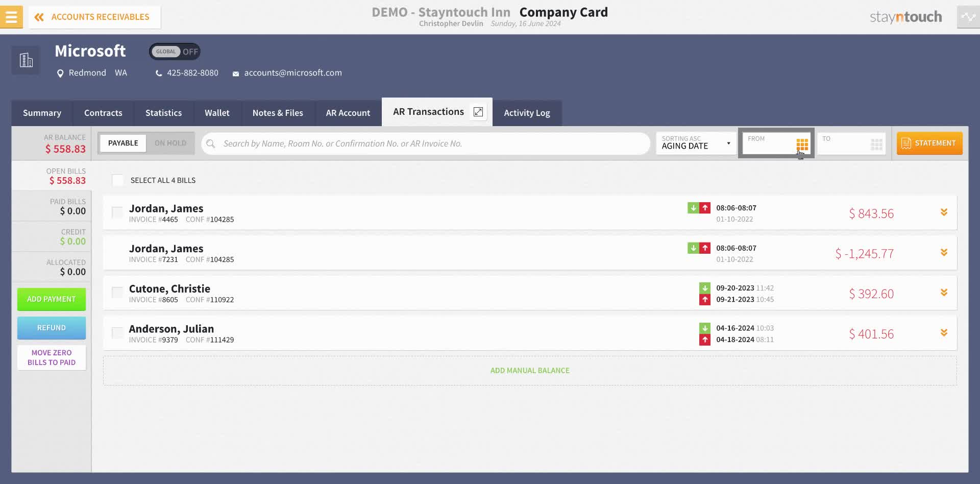The image size is (980, 484).
Task: Select the Paid Bills section
Action: 51,206
